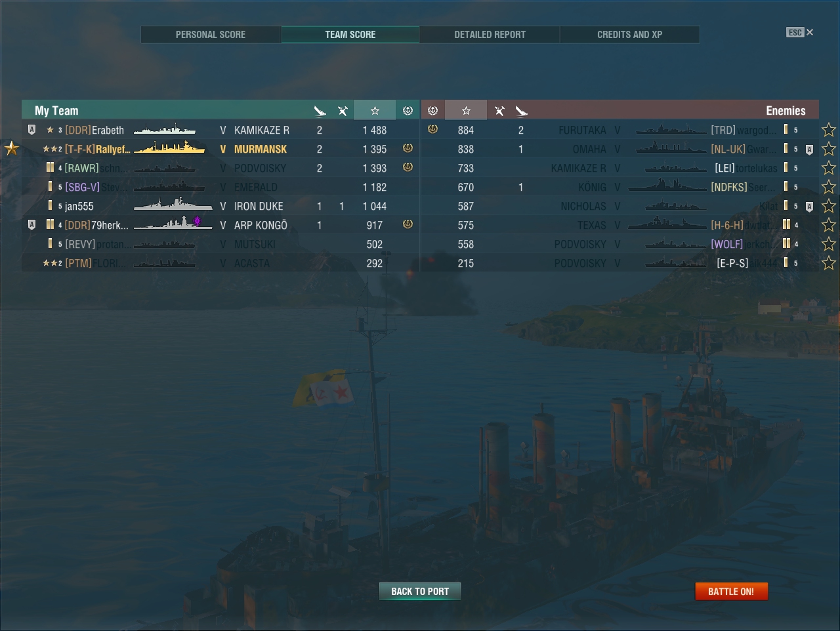Viewport: 840px width, 631px height.
Task: Open the Credits and XP tab
Action: [630, 34]
